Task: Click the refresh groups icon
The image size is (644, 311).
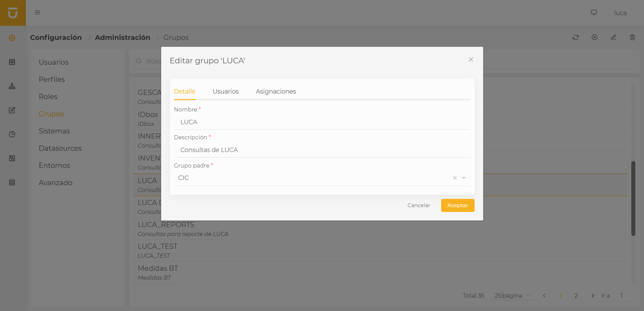Action: [x=575, y=37]
